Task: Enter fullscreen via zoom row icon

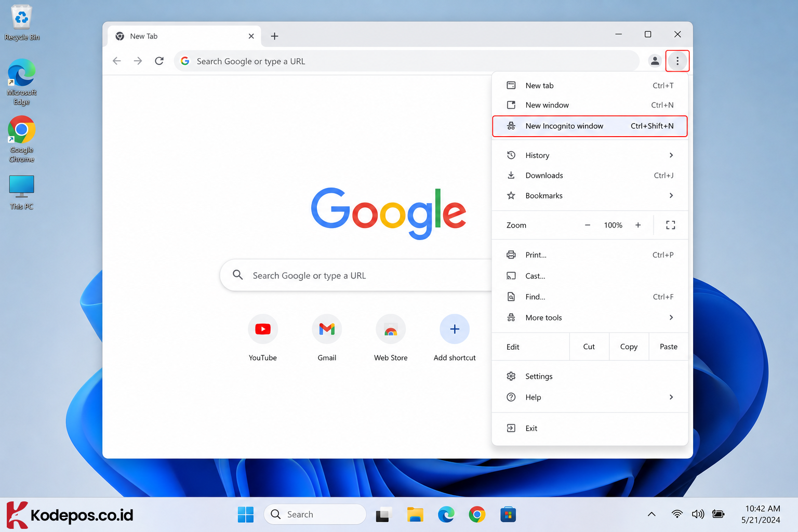Action: click(670, 225)
